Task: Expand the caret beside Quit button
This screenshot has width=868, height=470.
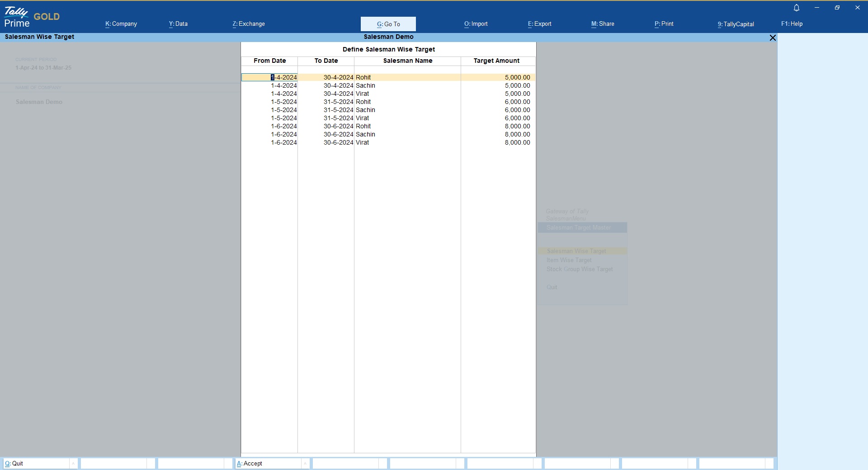Action: tap(73, 463)
